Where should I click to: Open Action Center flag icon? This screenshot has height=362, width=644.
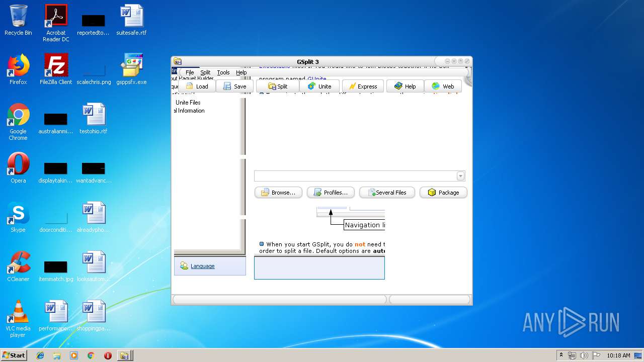click(596, 355)
